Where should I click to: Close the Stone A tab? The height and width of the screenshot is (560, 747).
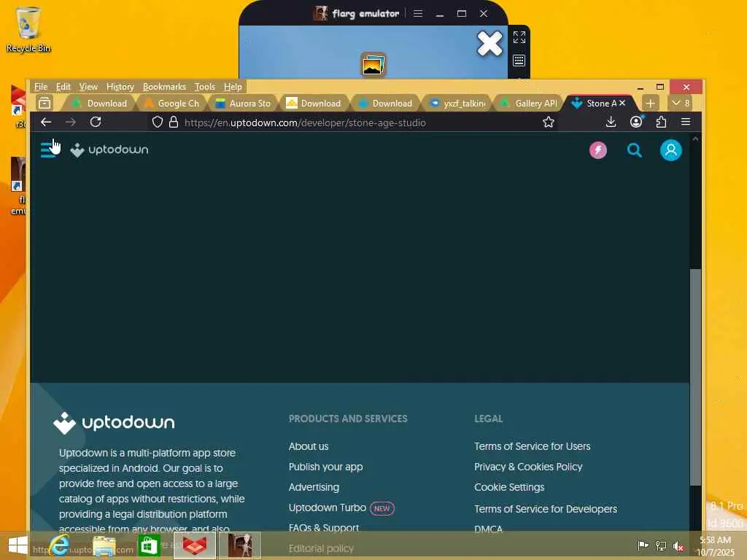coord(622,103)
